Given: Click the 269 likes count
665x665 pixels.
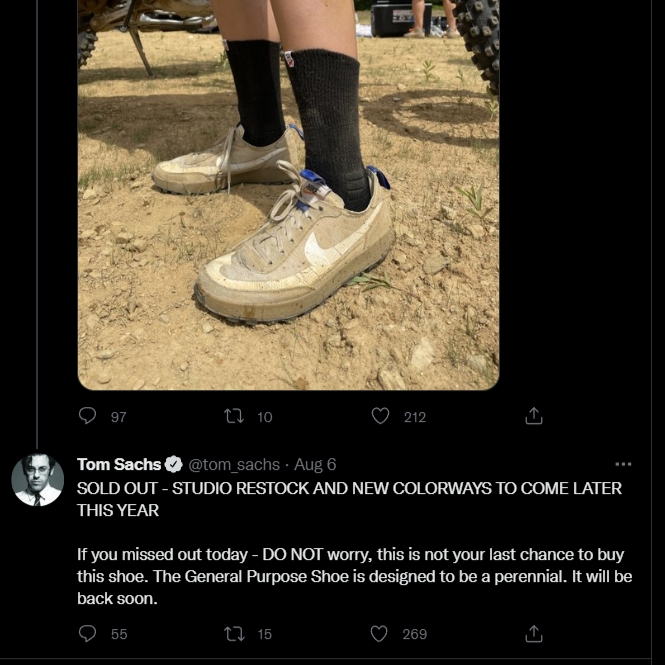Looking at the screenshot, I should [x=414, y=634].
